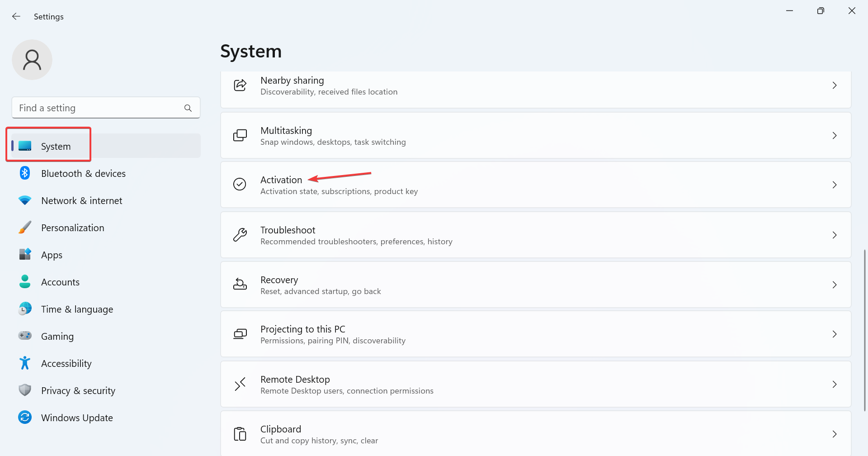The width and height of the screenshot is (868, 456).
Task: Click the vertical scrollbar thumb
Action: pos(865,330)
